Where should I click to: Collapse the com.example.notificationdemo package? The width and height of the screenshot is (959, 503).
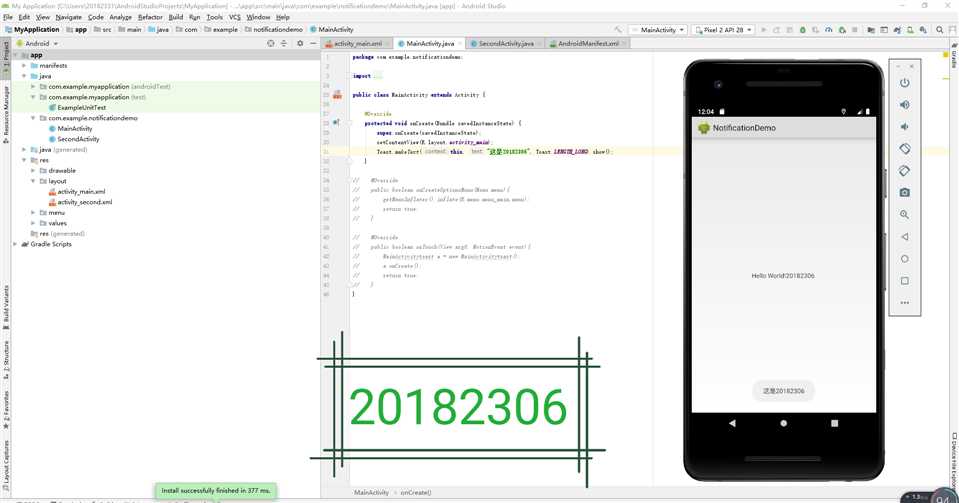tap(33, 118)
